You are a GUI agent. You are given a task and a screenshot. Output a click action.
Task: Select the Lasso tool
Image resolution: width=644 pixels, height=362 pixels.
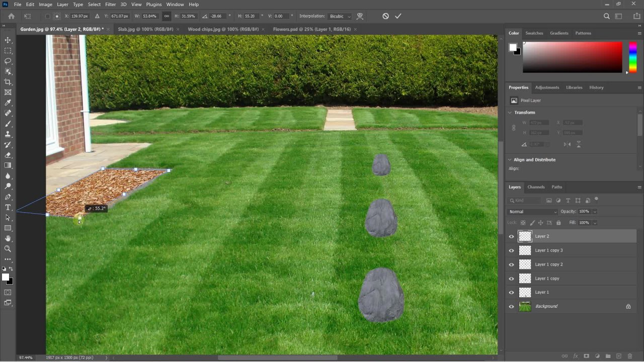pos(8,61)
